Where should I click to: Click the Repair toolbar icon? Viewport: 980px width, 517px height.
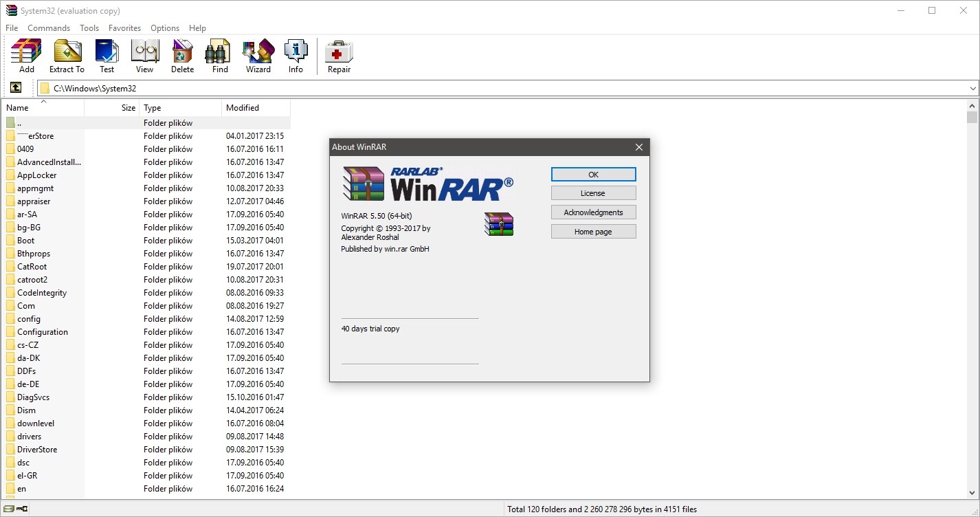click(339, 51)
